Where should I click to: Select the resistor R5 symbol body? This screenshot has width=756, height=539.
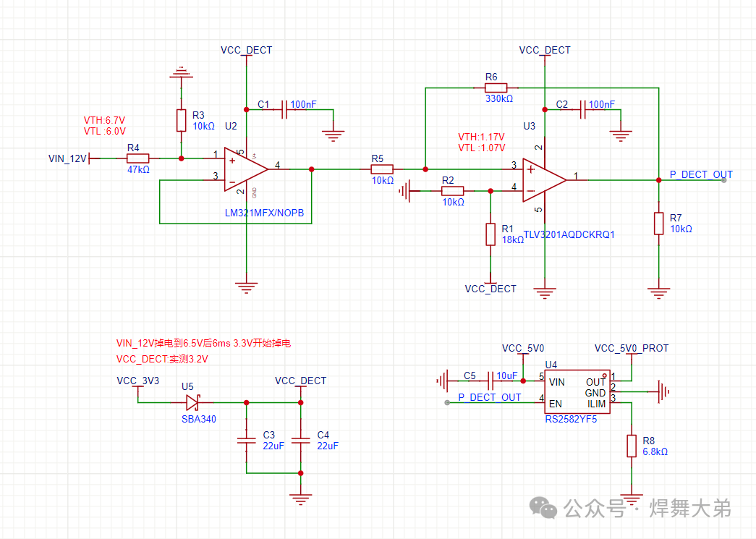(x=382, y=169)
